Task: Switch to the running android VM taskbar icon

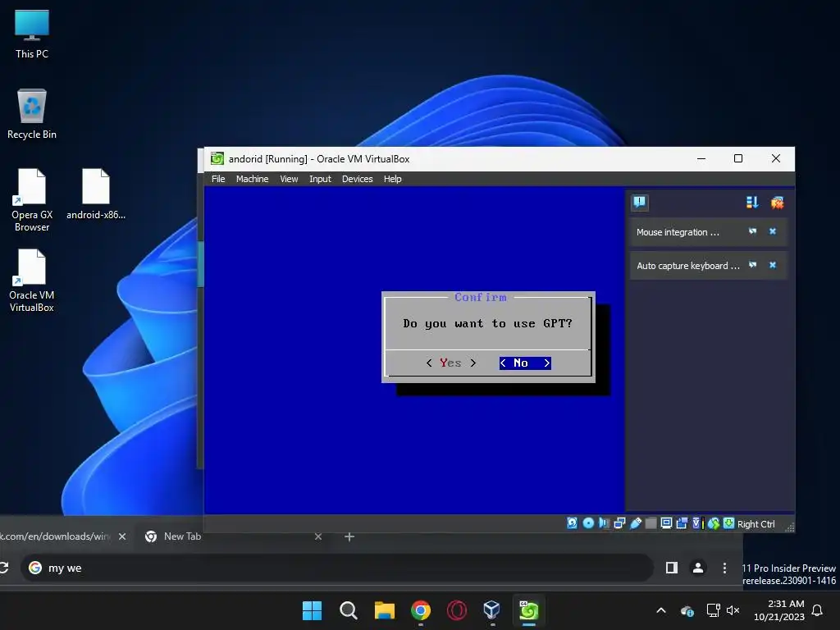Action: click(528, 610)
